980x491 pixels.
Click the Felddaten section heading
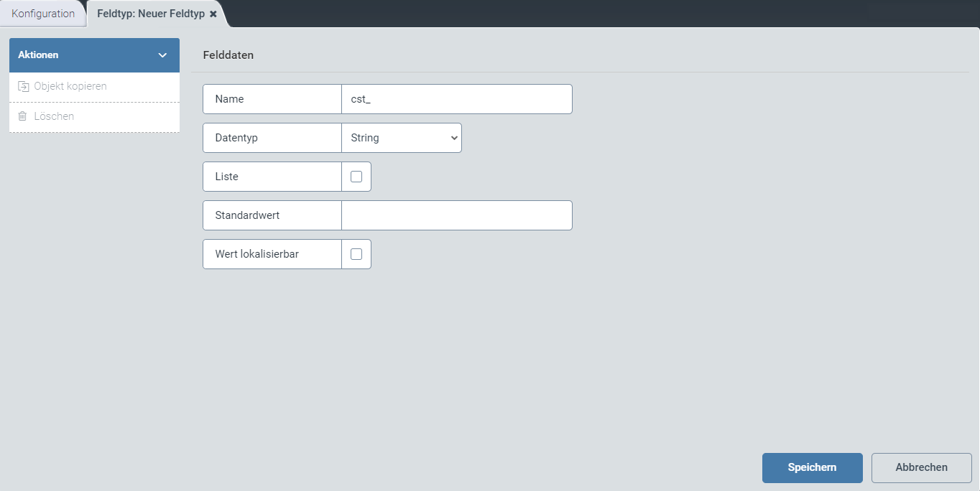click(228, 55)
